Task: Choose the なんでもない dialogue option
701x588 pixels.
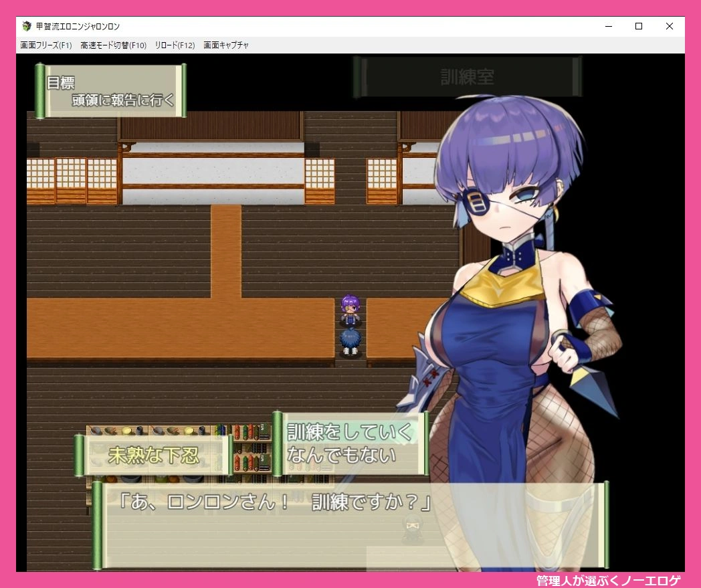Action: pos(341,456)
